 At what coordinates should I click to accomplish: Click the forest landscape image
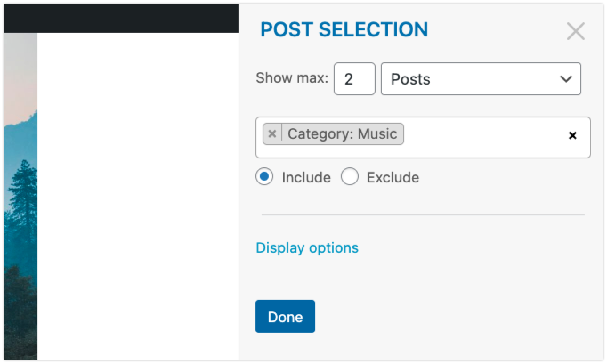[x=20, y=200]
